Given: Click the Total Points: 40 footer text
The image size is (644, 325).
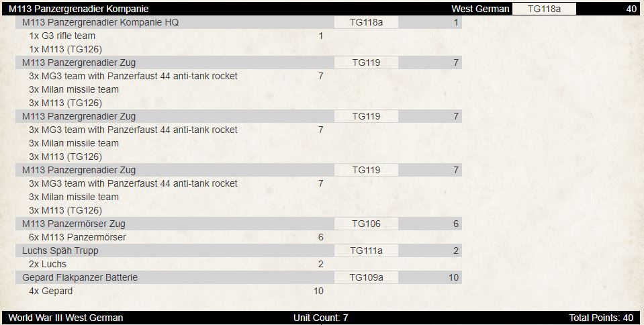Looking at the screenshot, I should [x=601, y=318].
